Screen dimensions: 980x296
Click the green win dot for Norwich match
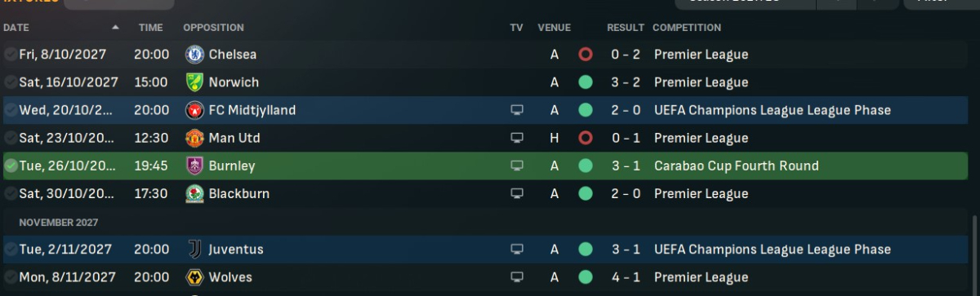click(585, 82)
